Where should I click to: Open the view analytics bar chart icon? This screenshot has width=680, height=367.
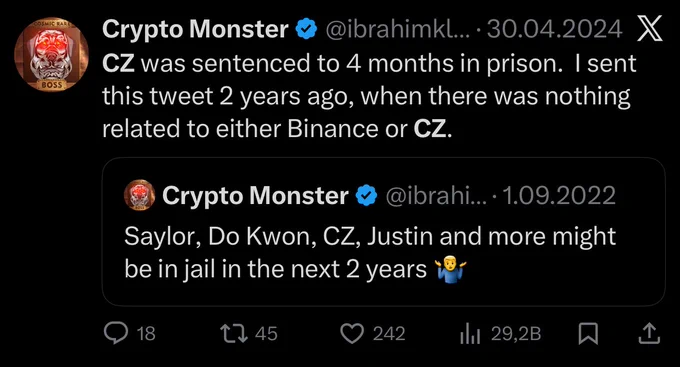(470, 334)
